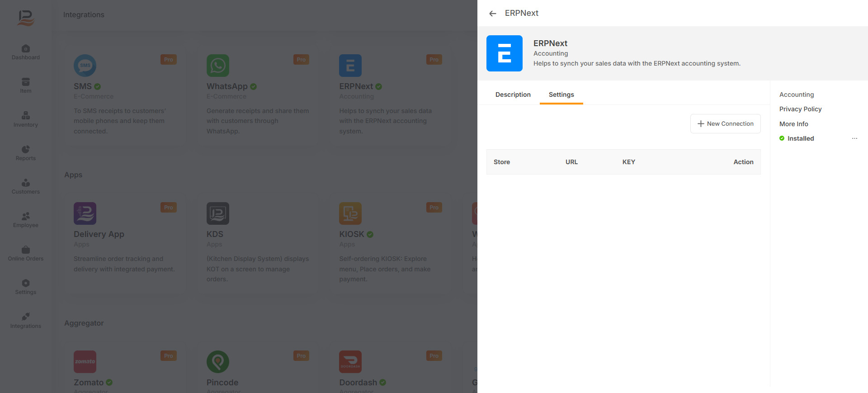Image resolution: width=868 pixels, height=393 pixels.
Task: Go back using the arrow beside ERPNext
Action: (493, 14)
